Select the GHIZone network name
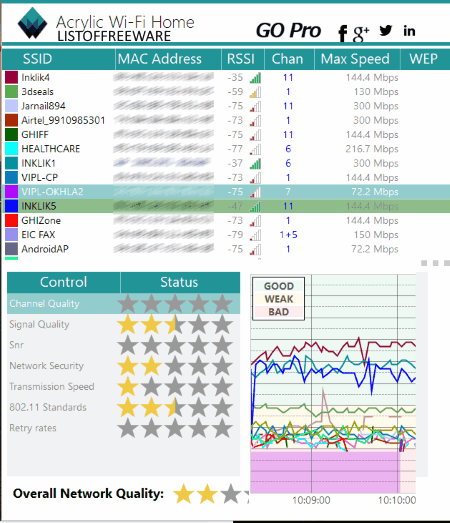 (41, 220)
